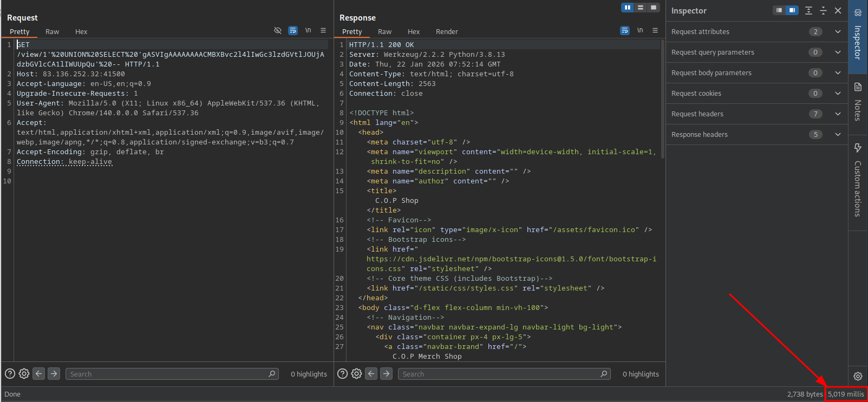
Task: Switch to side-by-side request/response layout
Action: [628, 8]
